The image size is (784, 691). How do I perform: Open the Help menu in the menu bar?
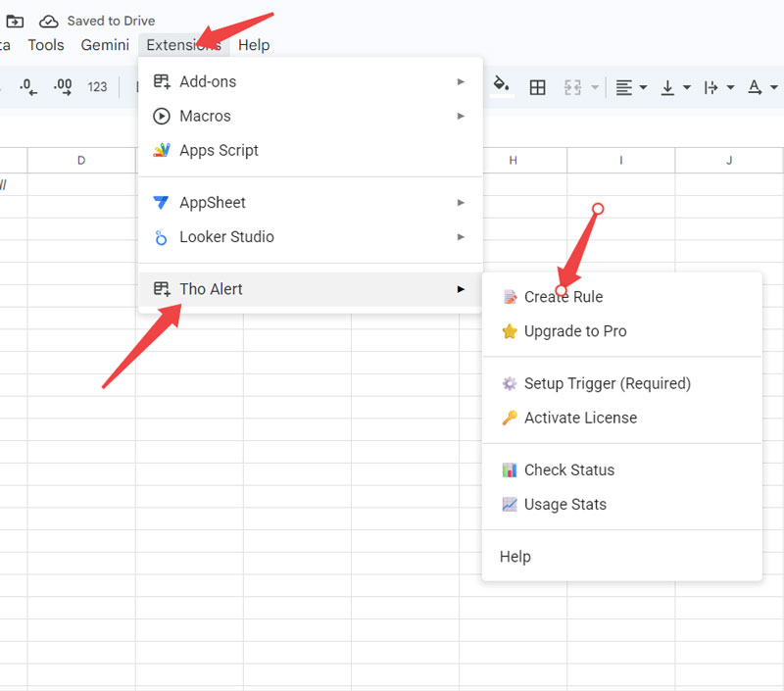[253, 44]
